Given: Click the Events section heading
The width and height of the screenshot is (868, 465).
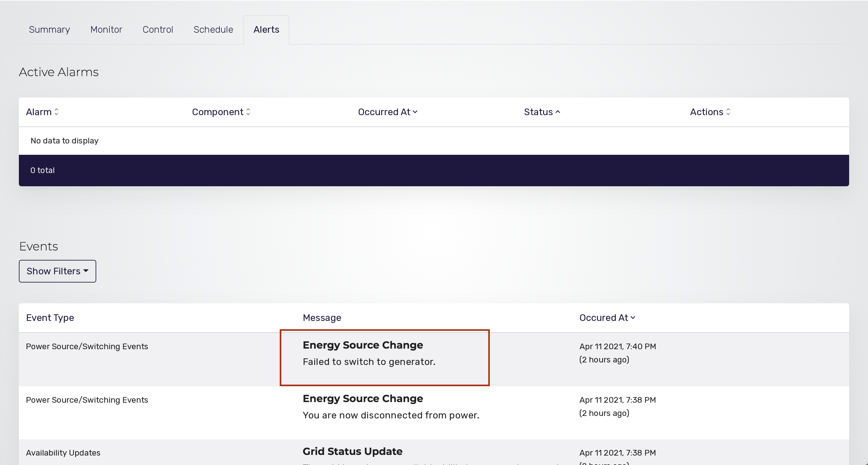Looking at the screenshot, I should [x=38, y=246].
